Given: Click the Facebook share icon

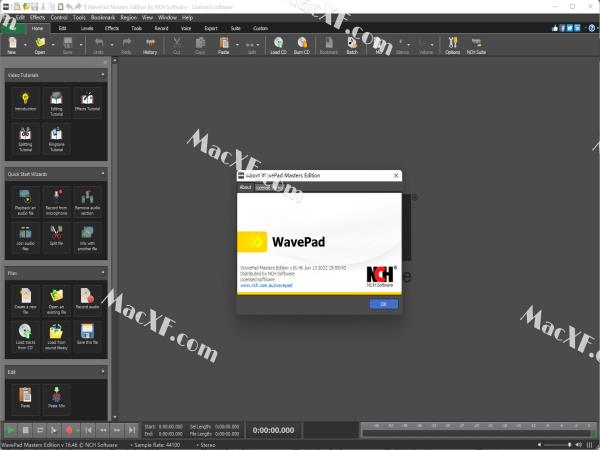Looking at the screenshot, I should 562,28.
